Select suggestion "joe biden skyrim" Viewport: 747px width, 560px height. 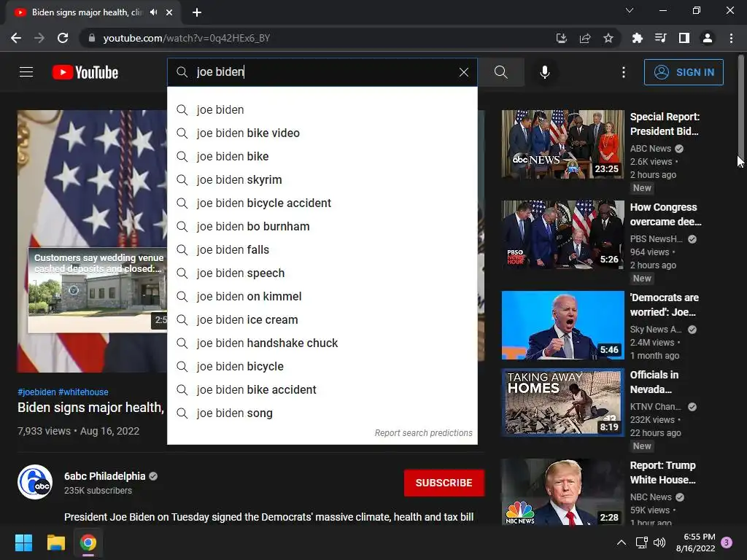point(322,179)
